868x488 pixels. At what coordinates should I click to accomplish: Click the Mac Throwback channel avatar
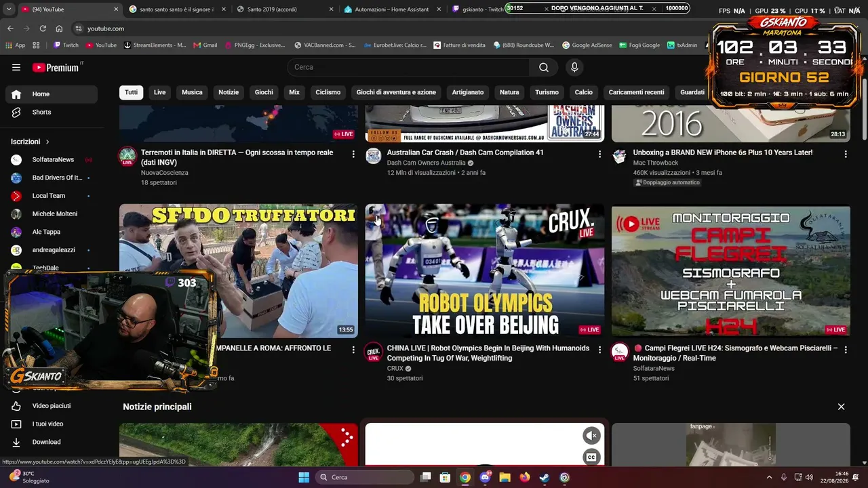[x=620, y=157]
